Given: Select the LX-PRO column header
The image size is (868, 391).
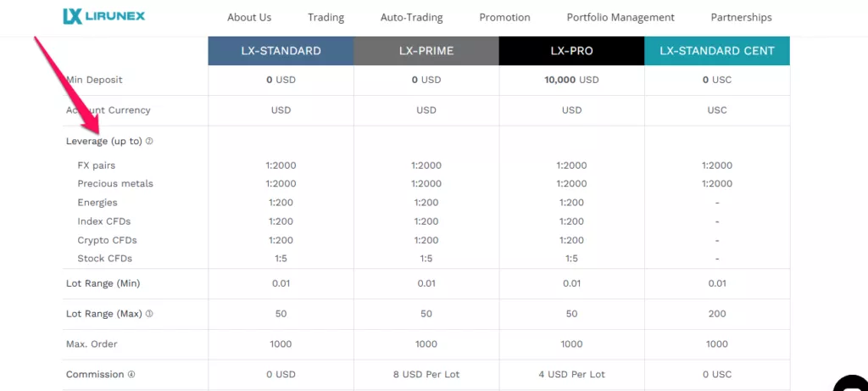Looking at the screenshot, I should coord(572,51).
